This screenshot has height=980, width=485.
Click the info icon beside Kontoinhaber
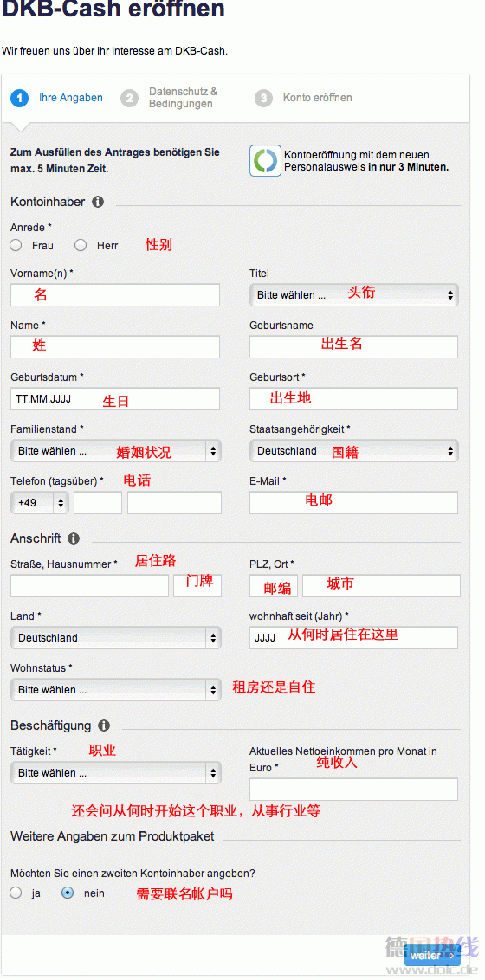[98, 202]
